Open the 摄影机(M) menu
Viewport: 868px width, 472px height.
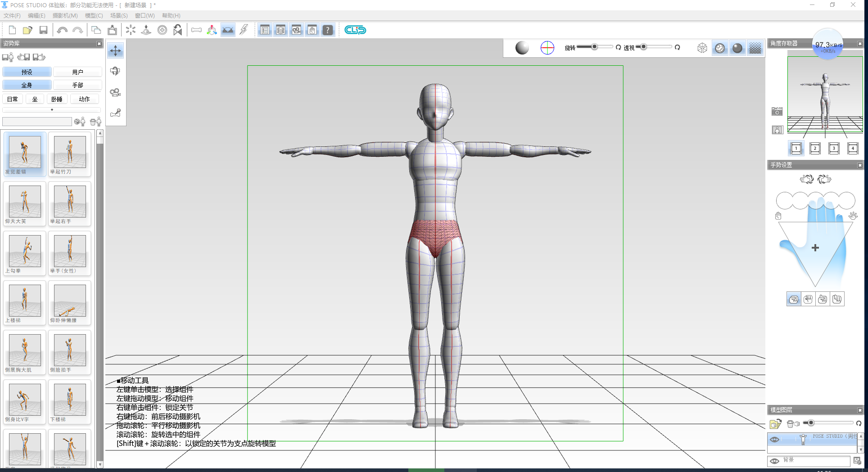[x=64, y=15]
